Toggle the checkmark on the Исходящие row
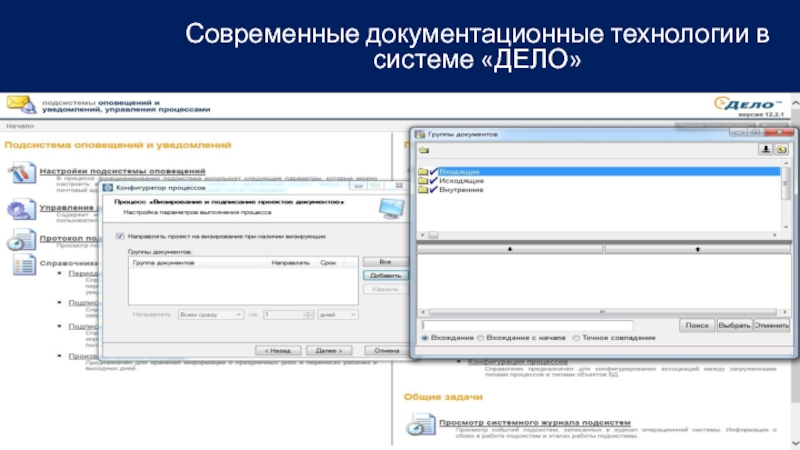This screenshot has height=450, width=800. (434, 181)
